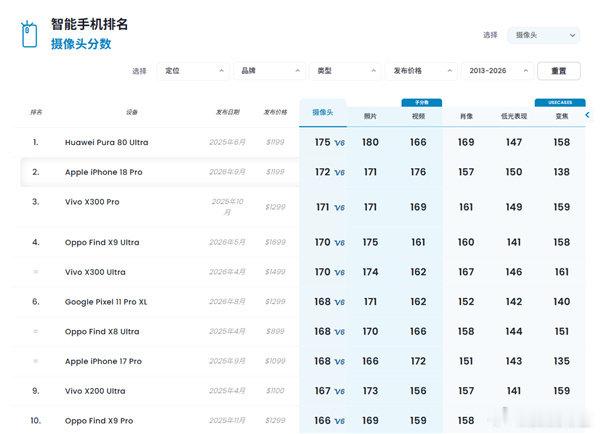Image resolution: width=600 pixels, height=434 pixels.
Task: Sort by the 肖像 portrait column
Action: coord(466,116)
